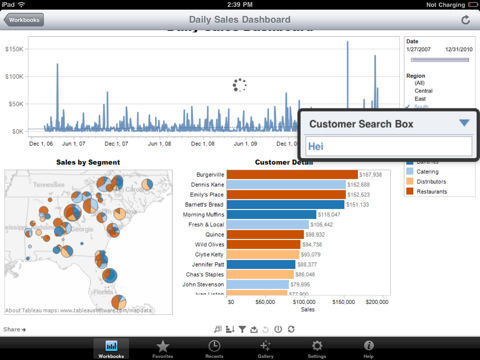Select the East region filter
This screenshot has width=480, height=360.
(420, 99)
